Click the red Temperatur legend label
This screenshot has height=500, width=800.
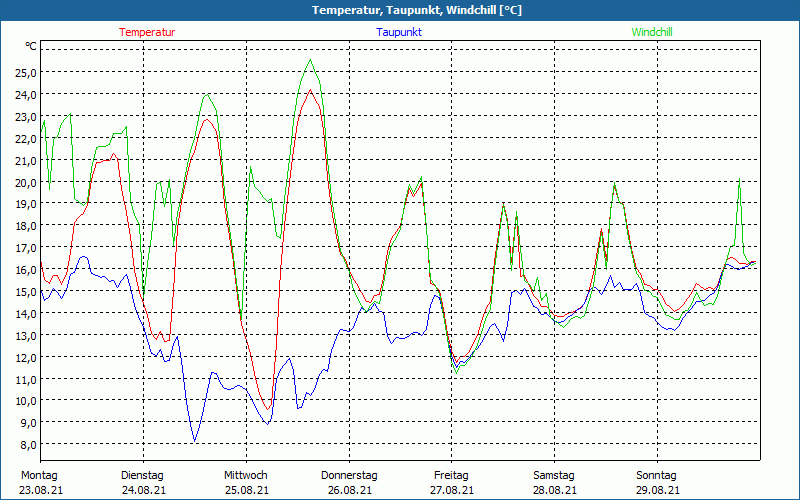click(147, 32)
